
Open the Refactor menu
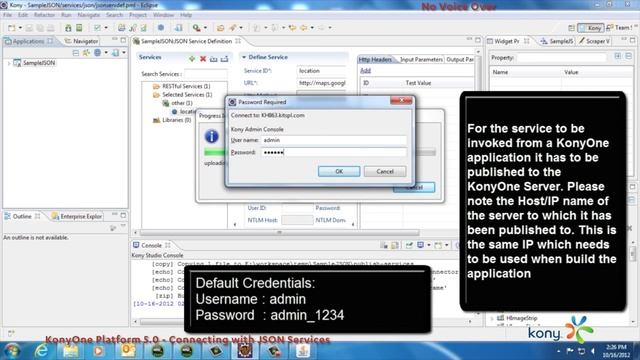(44, 15)
